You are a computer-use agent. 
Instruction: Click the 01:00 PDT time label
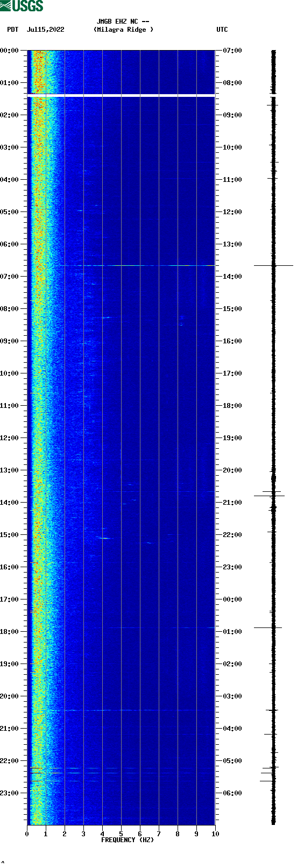click(10, 83)
